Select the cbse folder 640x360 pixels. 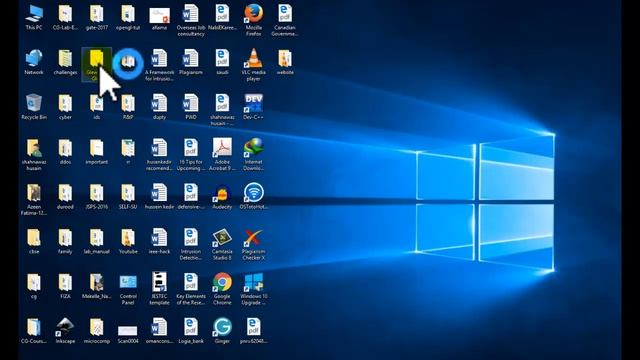coord(34,242)
